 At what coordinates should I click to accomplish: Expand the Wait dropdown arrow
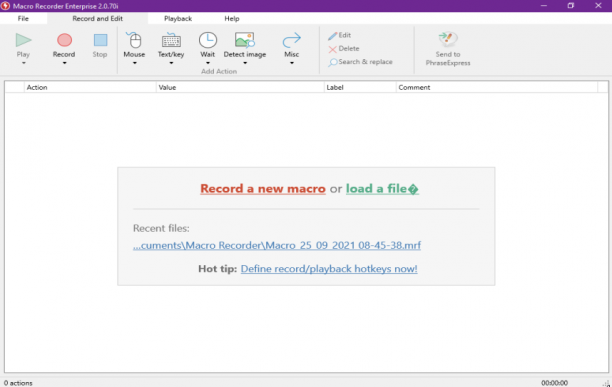pyautogui.click(x=208, y=63)
